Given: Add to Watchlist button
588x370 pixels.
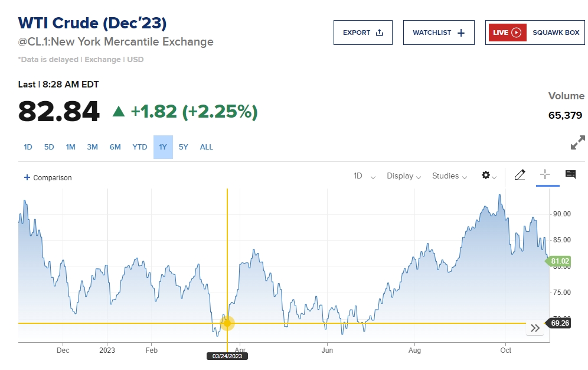Looking at the screenshot, I should click(439, 33).
